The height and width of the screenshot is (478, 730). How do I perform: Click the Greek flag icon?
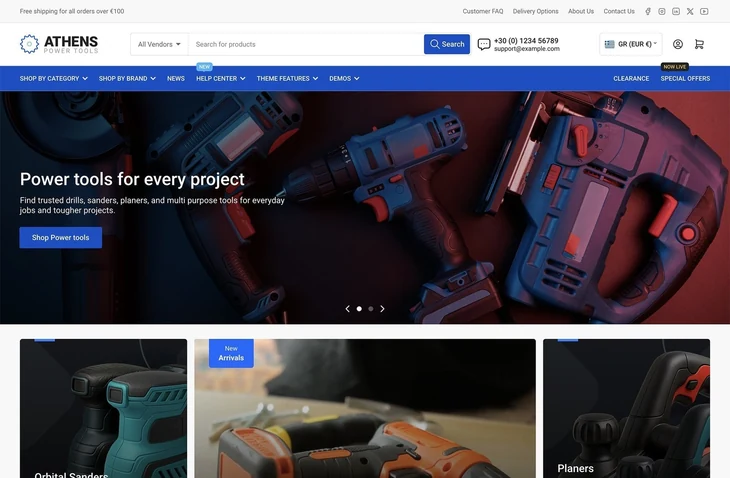609,44
